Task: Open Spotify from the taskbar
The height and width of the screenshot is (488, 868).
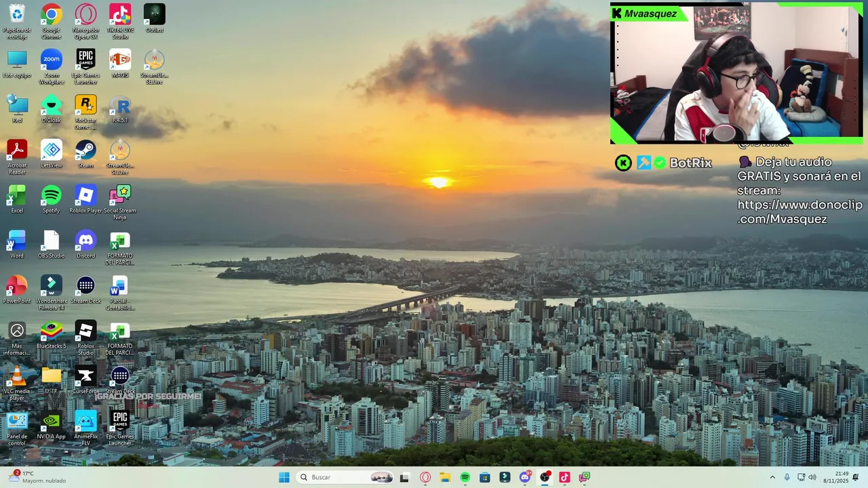Action: pyautogui.click(x=465, y=477)
